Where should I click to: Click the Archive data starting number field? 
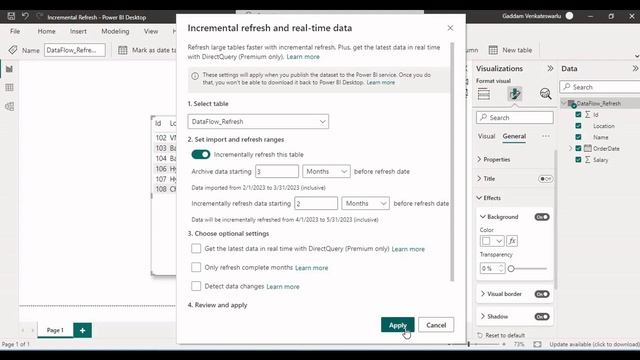277,171
